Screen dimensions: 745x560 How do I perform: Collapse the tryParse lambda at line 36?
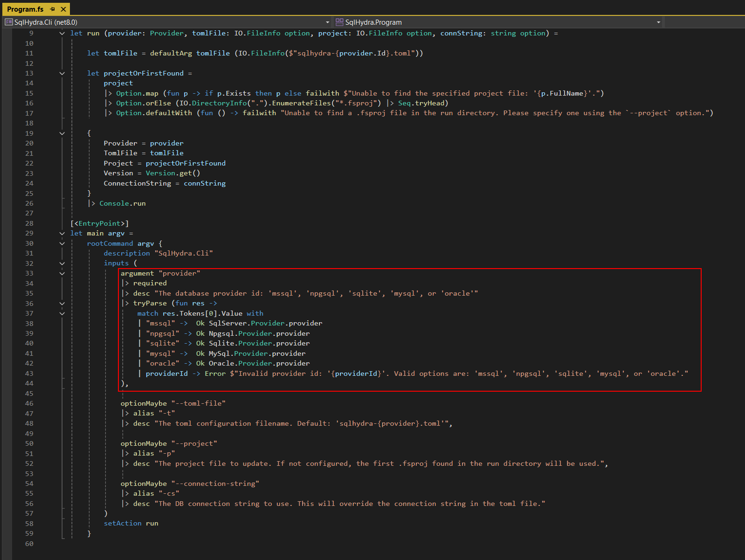62,304
